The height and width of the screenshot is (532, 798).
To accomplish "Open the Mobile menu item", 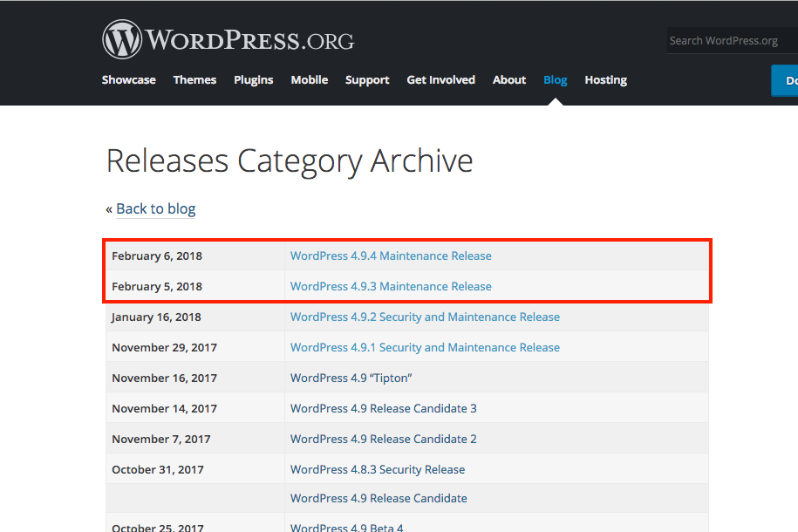I will [x=310, y=80].
